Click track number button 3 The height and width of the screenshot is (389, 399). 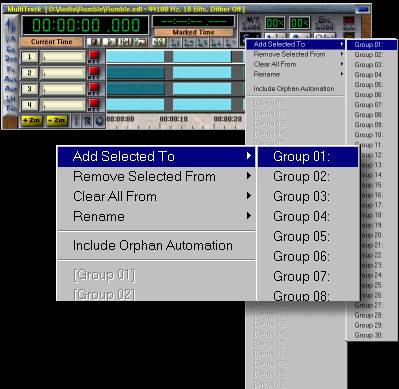point(29,89)
